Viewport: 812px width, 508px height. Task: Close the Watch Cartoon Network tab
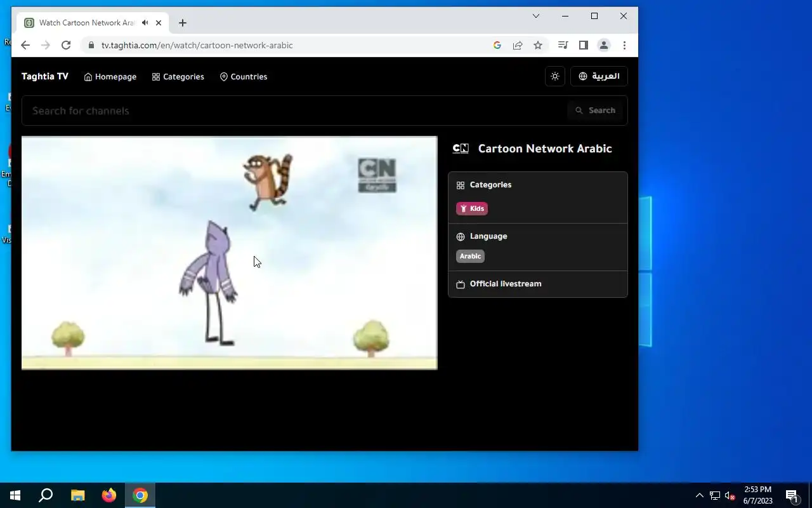point(159,23)
